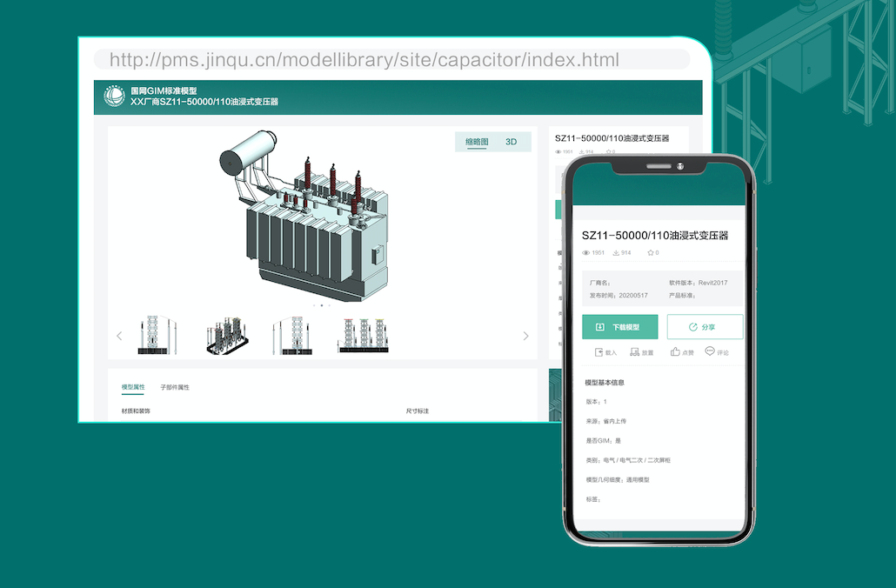Tap the download count icon on phone
Image resolution: width=896 pixels, height=588 pixels.
tap(616, 253)
